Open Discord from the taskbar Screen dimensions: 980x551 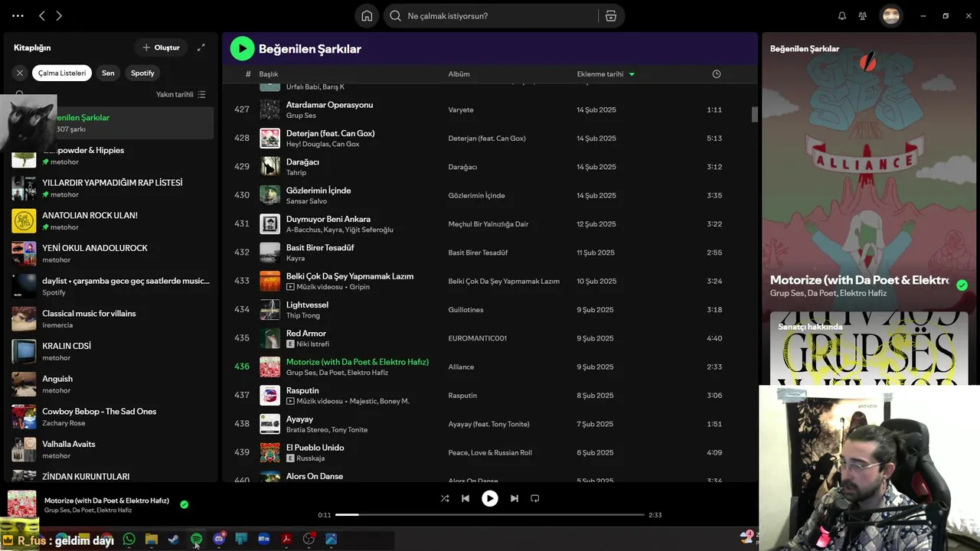(219, 539)
